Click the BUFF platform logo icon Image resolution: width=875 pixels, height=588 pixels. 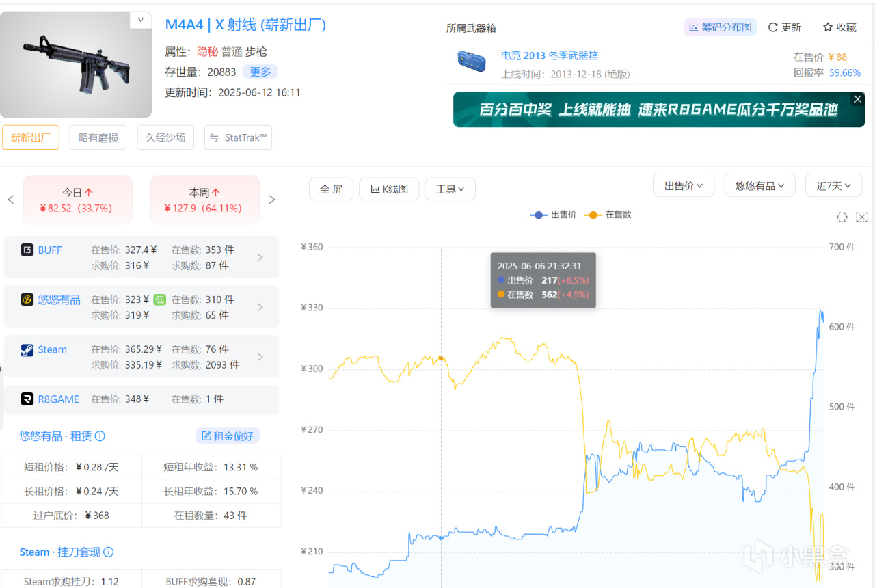pos(27,250)
